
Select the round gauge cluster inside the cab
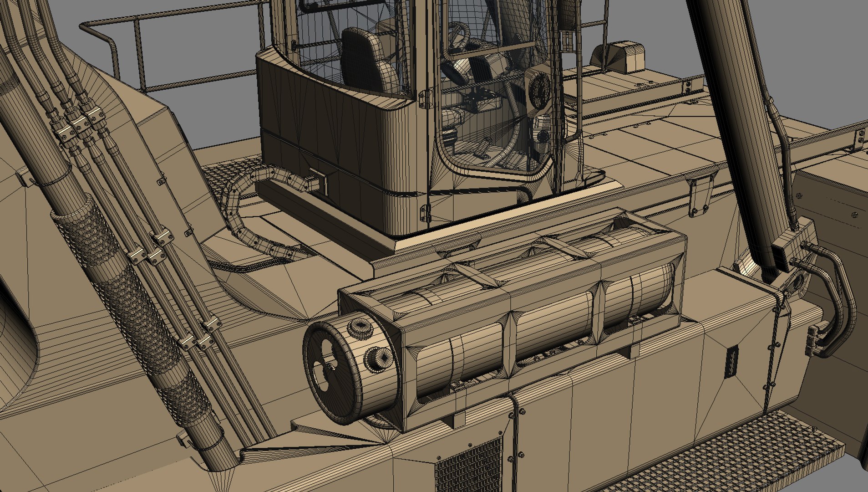tap(539, 90)
